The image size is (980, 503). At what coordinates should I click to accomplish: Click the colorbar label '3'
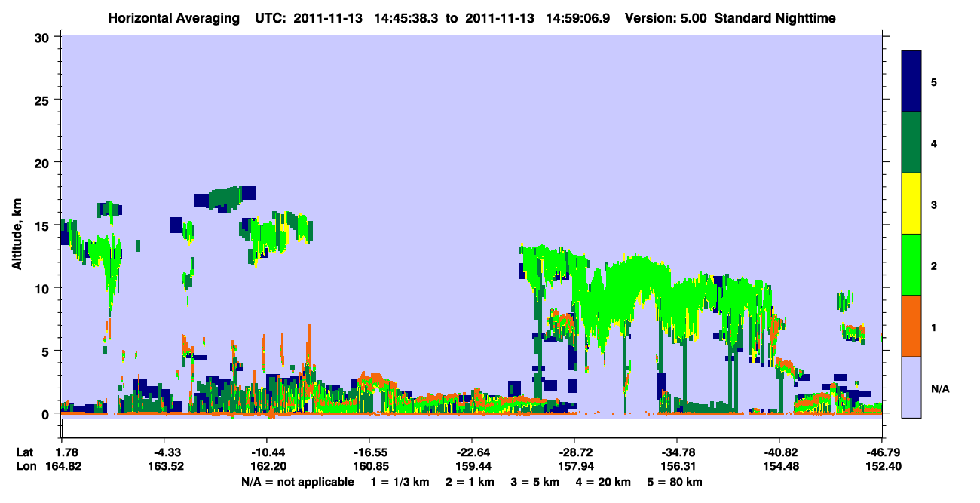(934, 204)
